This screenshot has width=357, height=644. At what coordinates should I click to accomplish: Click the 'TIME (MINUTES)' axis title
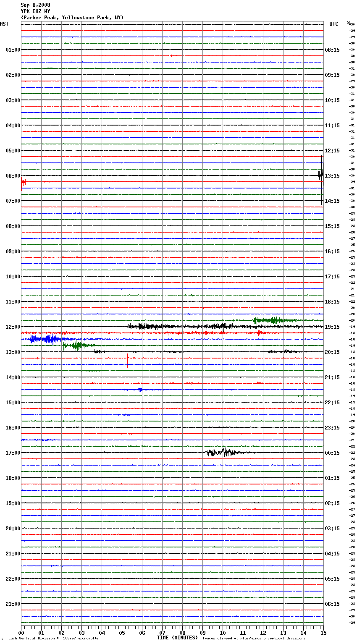click(177, 638)
